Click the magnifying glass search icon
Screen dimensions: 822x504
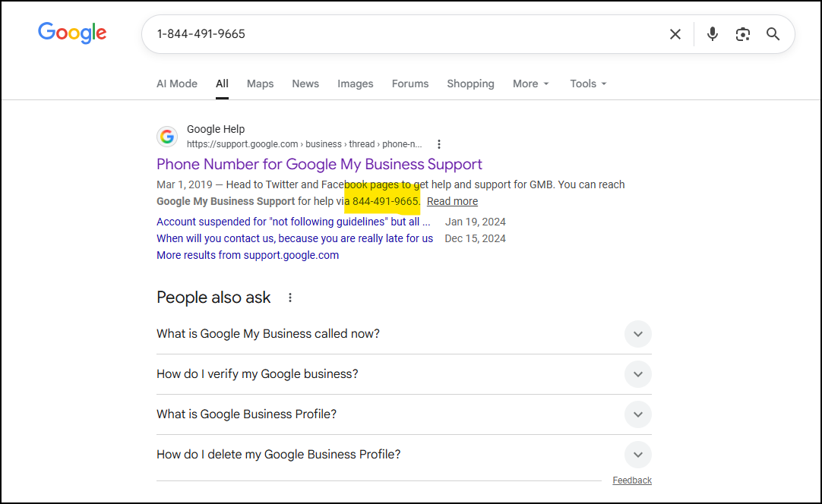click(773, 34)
